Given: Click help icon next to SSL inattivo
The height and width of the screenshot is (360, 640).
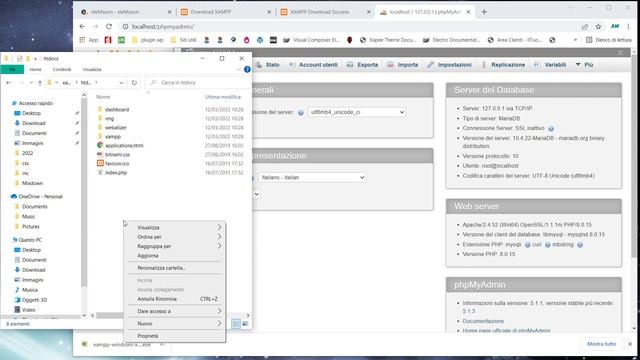Looking at the screenshot, I should pos(551,129).
